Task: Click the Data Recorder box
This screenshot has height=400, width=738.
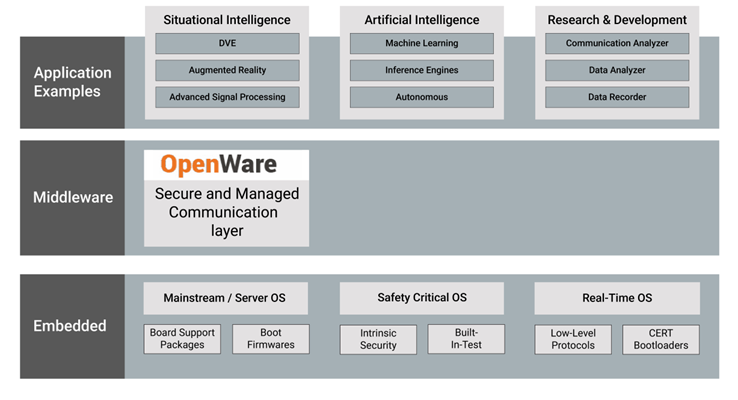Action: coord(617,98)
